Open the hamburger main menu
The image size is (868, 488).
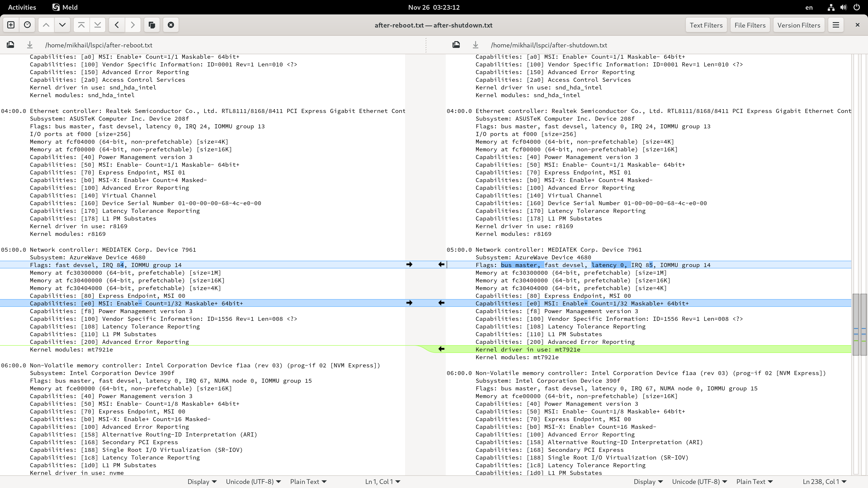coord(836,25)
